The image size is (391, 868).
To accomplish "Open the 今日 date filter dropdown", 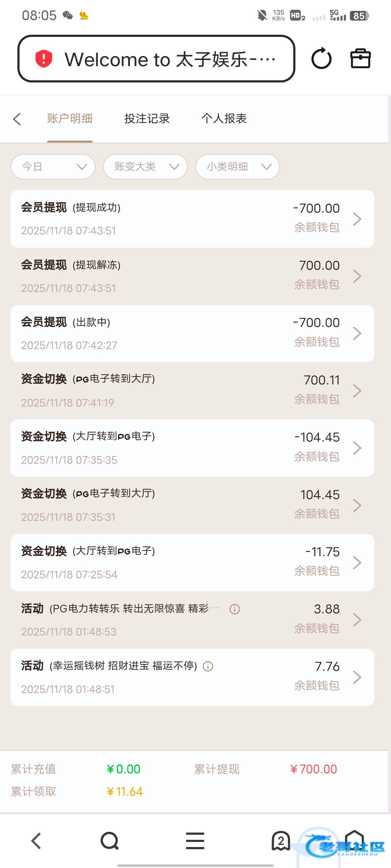I will [x=53, y=167].
